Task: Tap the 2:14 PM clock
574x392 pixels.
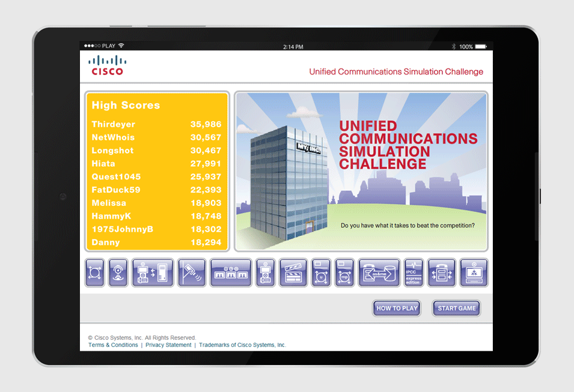Action: pyautogui.click(x=293, y=47)
